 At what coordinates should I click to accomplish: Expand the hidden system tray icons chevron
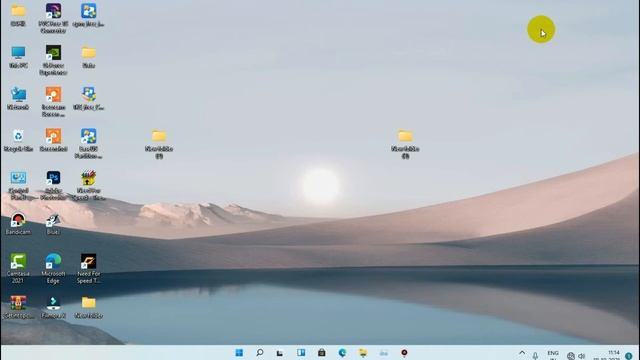click(x=522, y=353)
